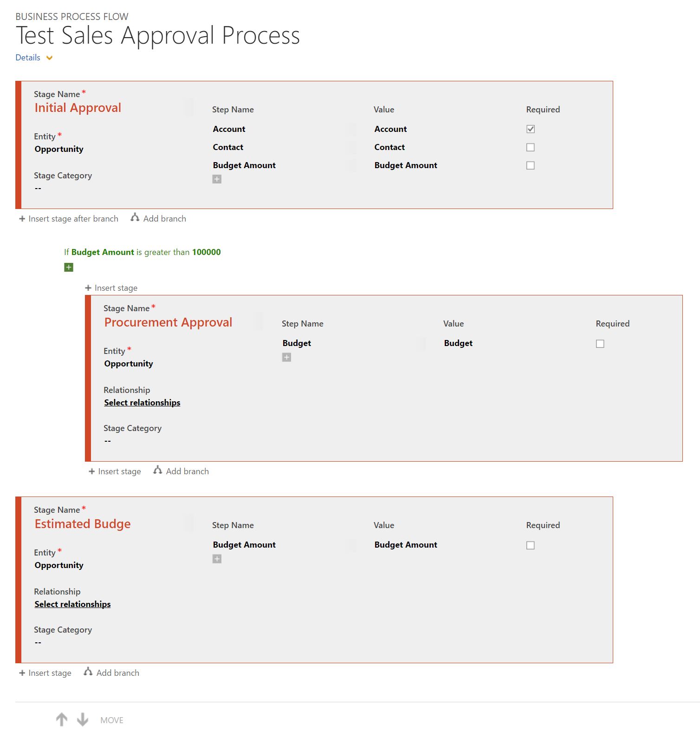This screenshot has height=732, width=700.
Task: Uncheck the Required box for Account step
Action: (x=531, y=129)
